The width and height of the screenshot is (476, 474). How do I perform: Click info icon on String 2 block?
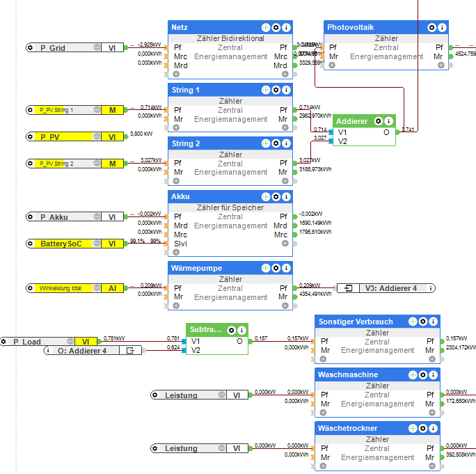tap(286, 143)
